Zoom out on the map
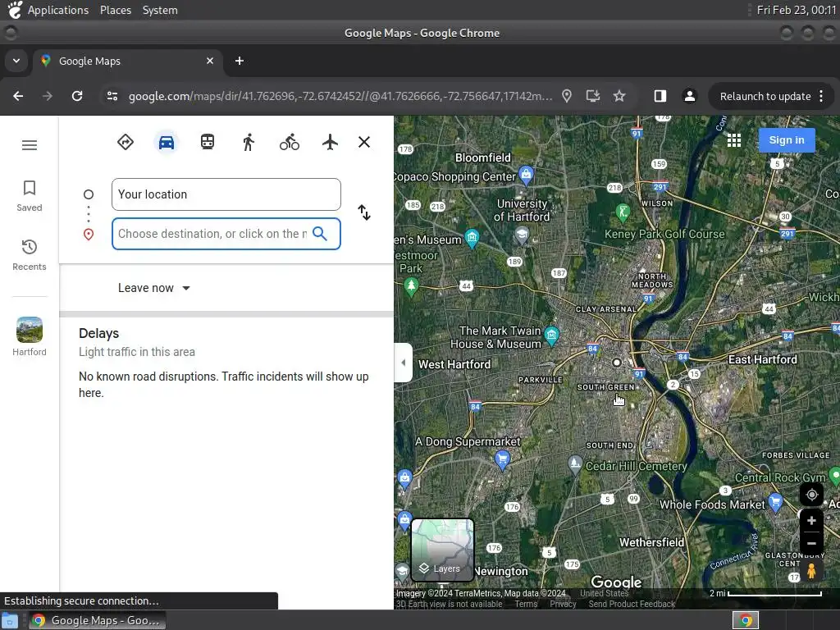The width and height of the screenshot is (840, 630). click(811, 543)
